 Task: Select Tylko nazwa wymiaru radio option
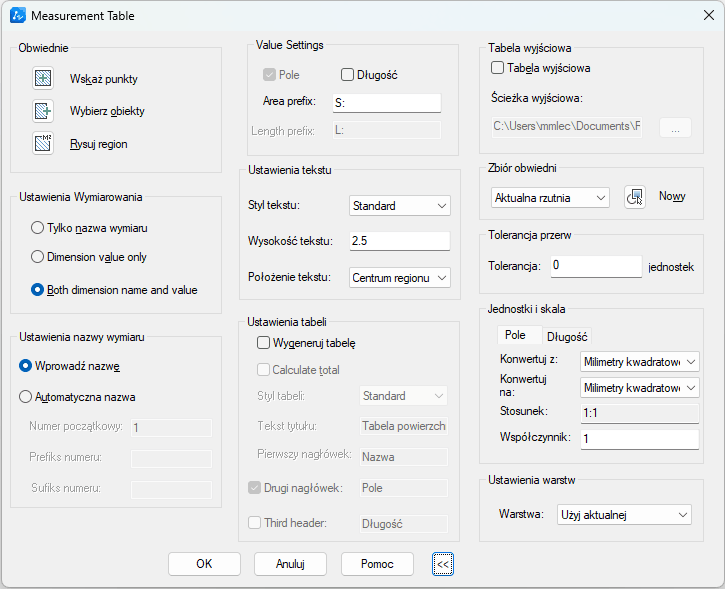38,228
